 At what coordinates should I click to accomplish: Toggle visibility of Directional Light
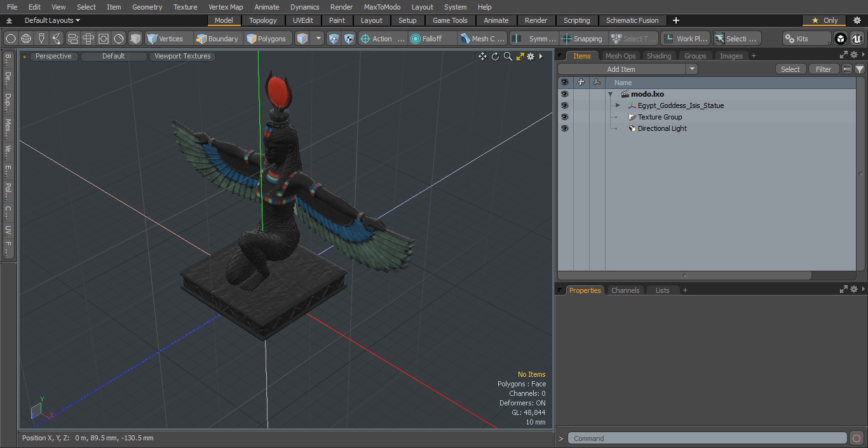[564, 128]
